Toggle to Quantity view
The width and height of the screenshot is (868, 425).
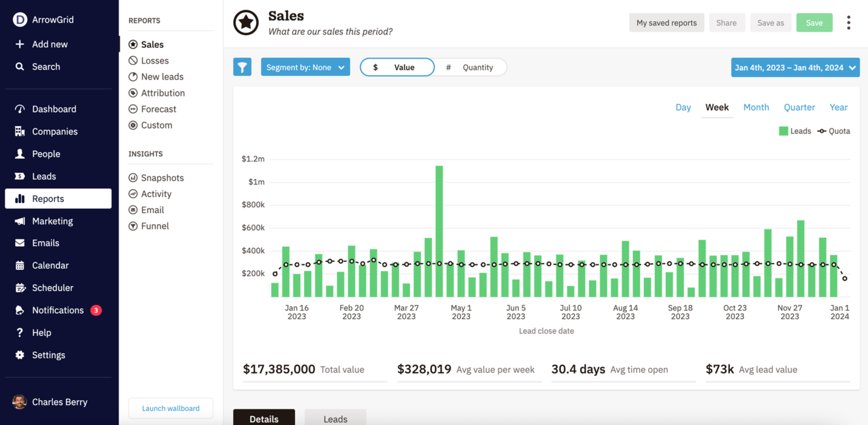coord(471,66)
